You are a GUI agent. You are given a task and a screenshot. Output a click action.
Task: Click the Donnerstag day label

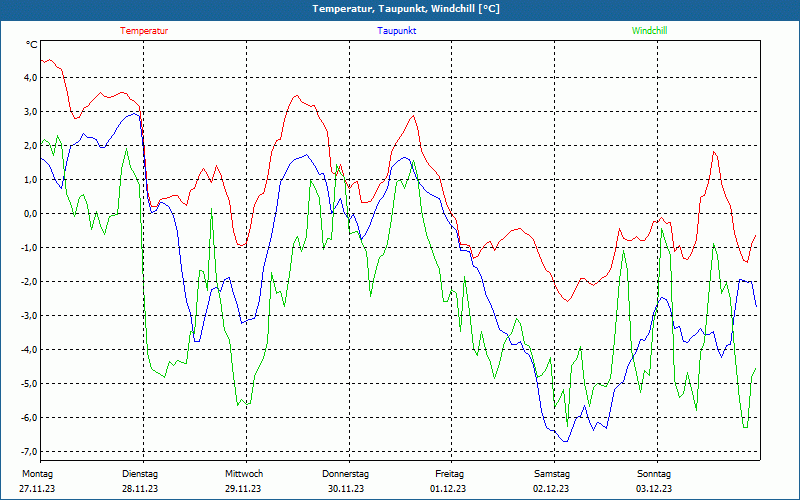pyautogui.click(x=345, y=474)
